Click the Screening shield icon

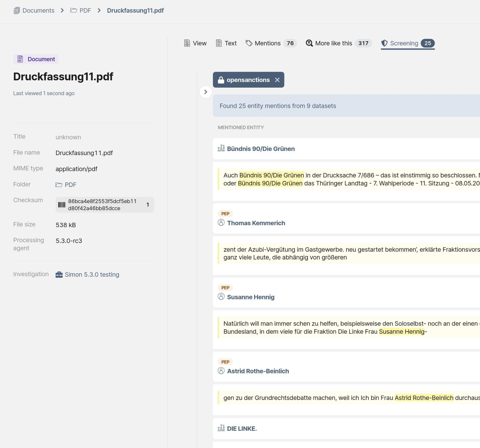[384, 43]
